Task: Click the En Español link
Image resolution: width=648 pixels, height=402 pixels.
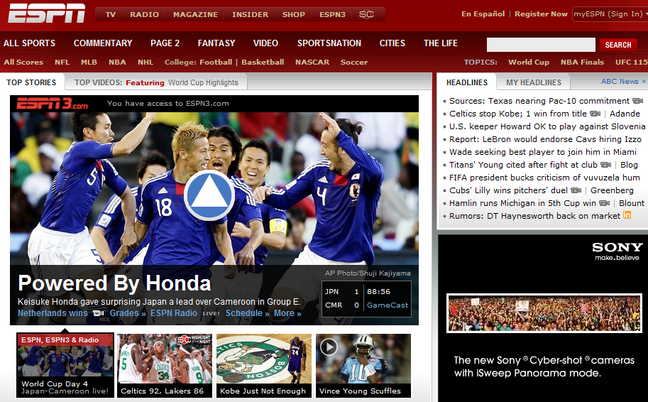Action: point(483,14)
